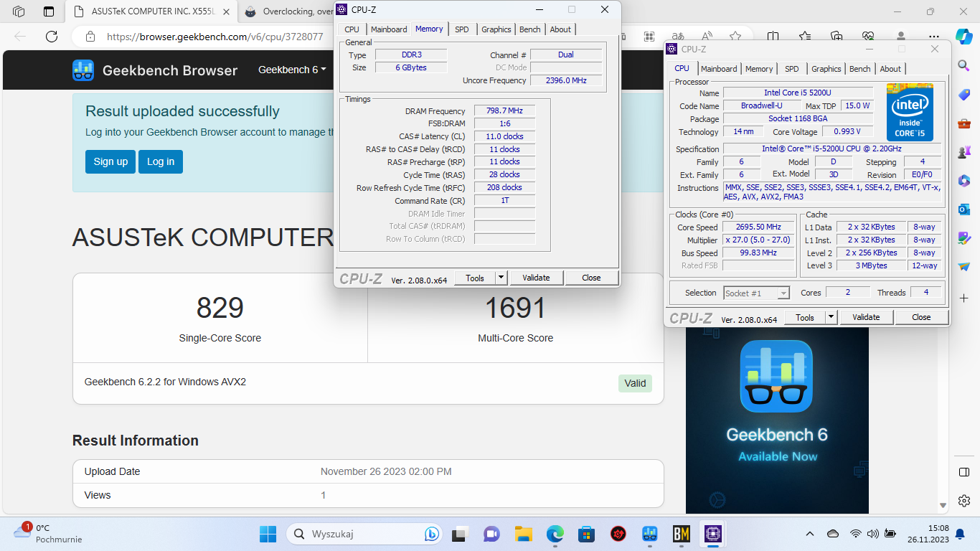Click the Log in button
This screenshot has height=551, width=980.
coord(161,161)
